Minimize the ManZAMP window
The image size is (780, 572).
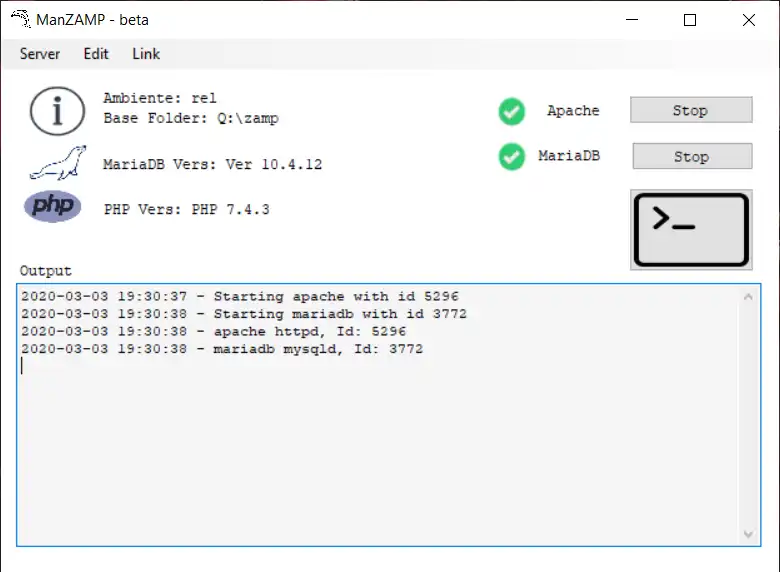632,20
